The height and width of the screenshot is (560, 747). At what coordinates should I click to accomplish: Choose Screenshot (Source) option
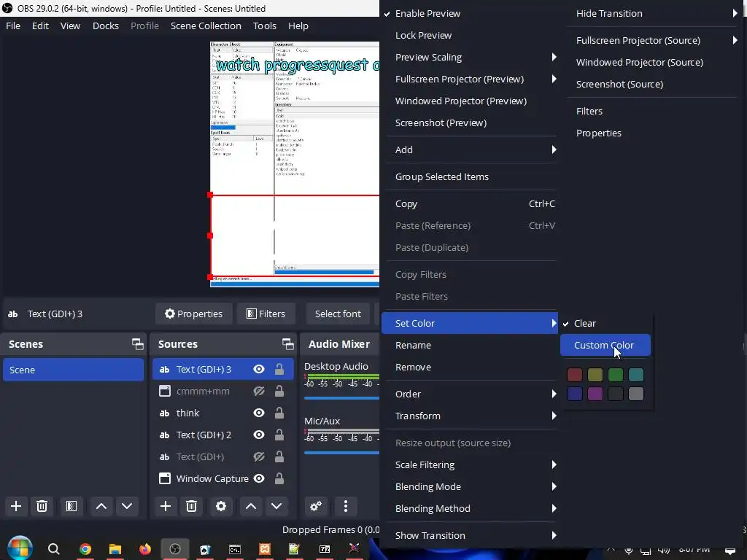(x=652, y=85)
